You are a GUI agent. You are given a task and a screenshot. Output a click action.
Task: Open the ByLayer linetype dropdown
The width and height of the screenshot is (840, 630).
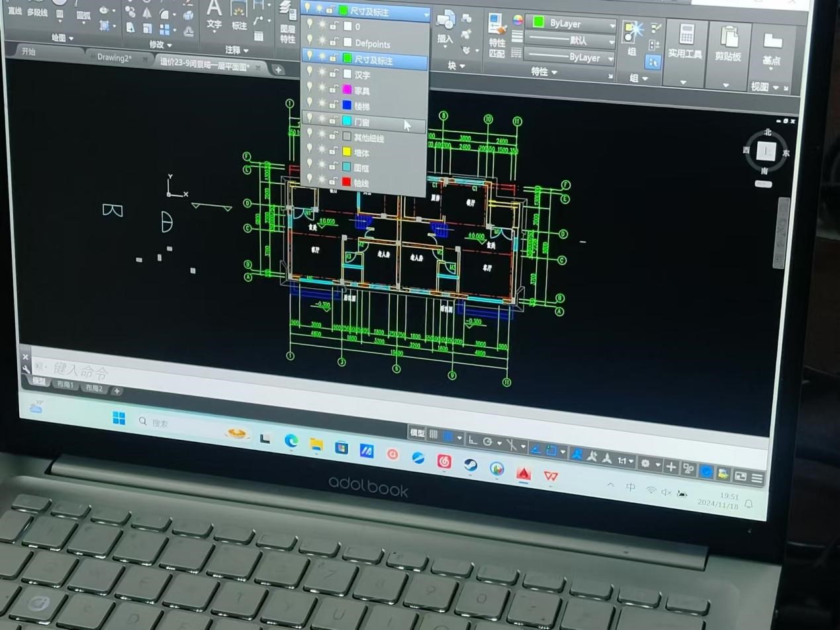[x=611, y=60]
